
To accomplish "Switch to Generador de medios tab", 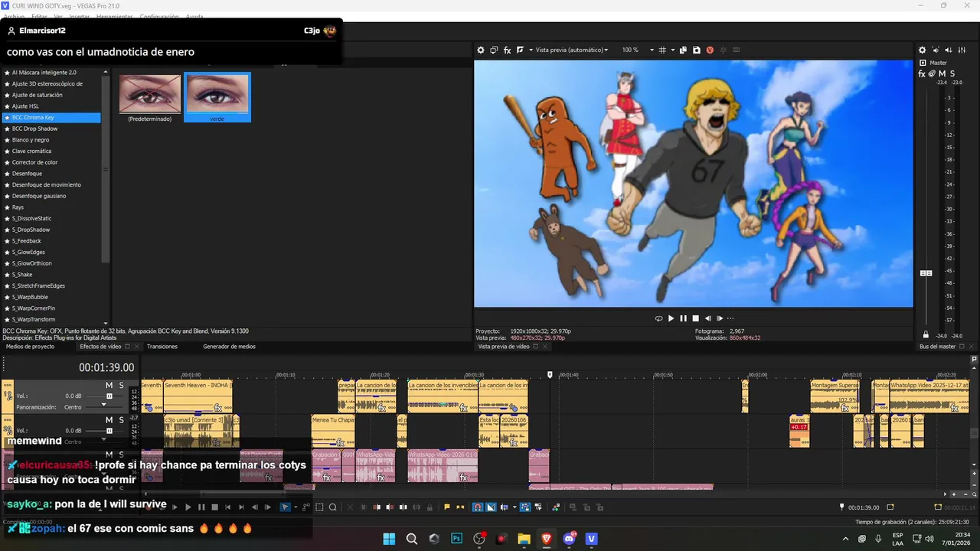I will click(229, 347).
